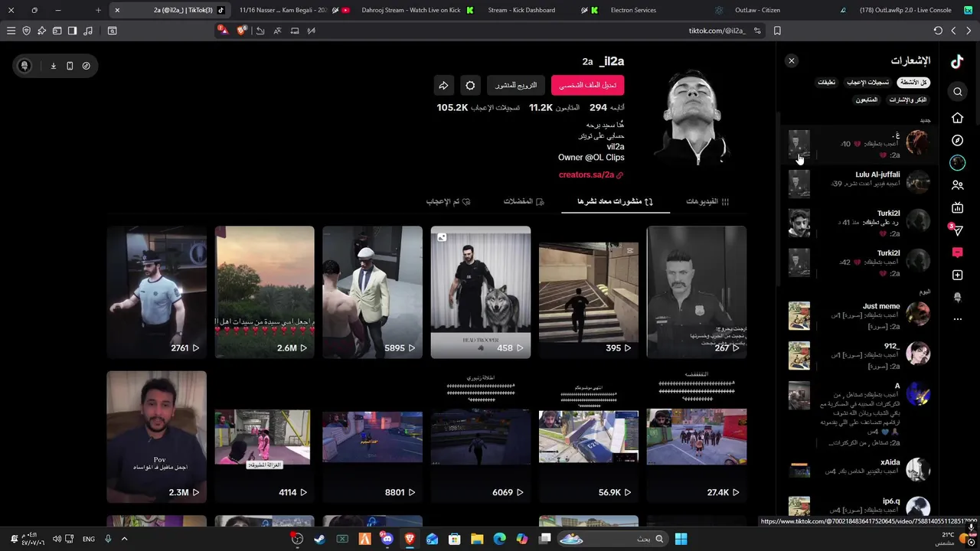
Task: Open video thumbnail with 2761 views
Action: pyautogui.click(x=156, y=292)
